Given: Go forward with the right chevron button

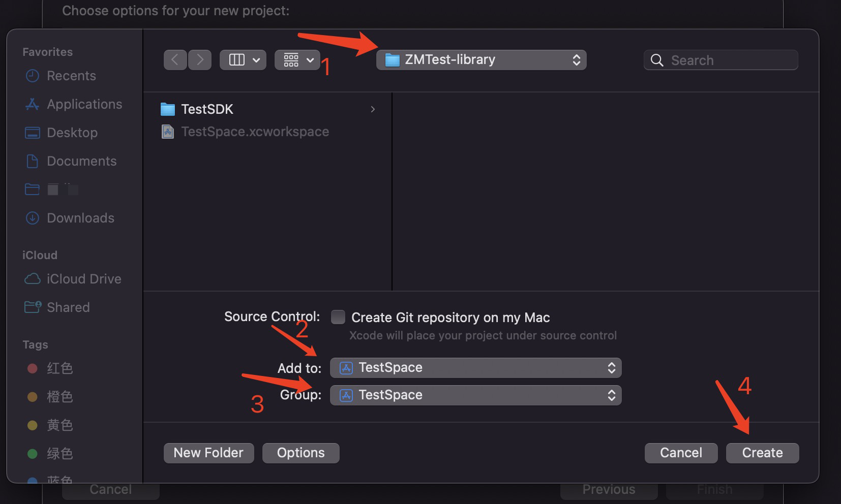Looking at the screenshot, I should 200,60.
